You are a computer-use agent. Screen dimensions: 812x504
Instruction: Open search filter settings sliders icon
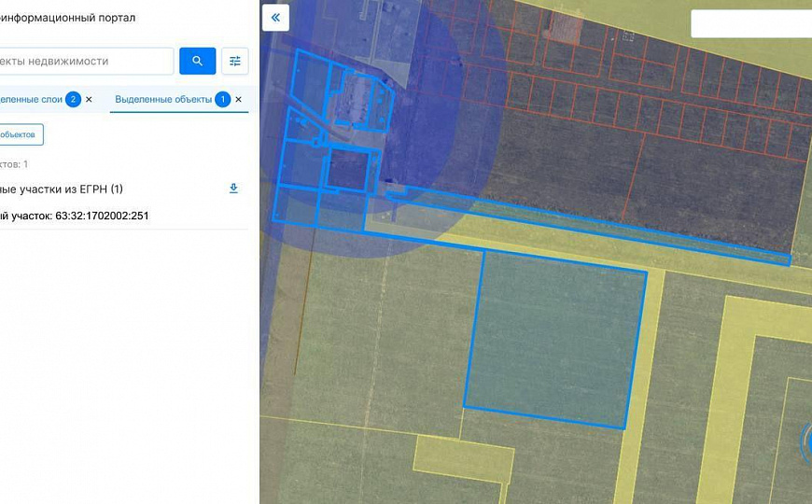click(x=235, y=62)
